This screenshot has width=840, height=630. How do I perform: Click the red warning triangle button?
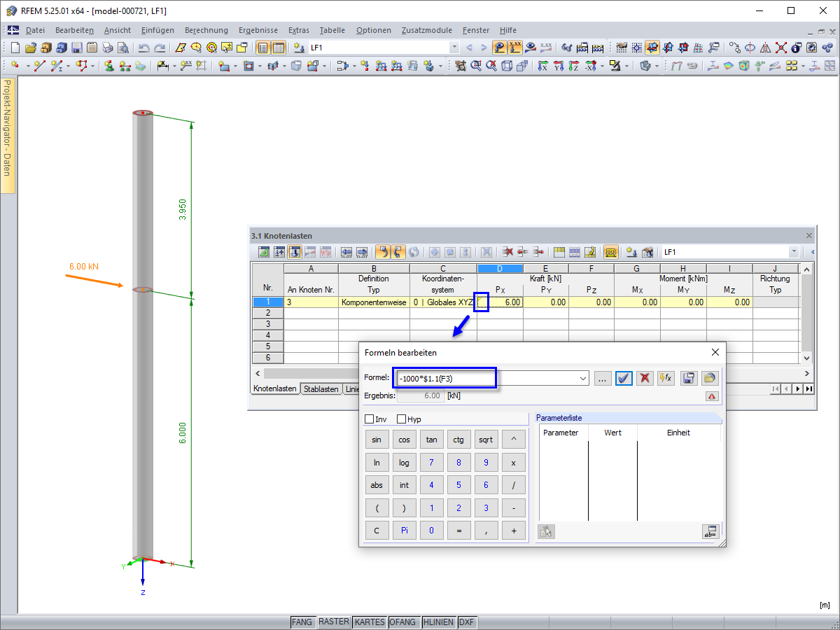[x=712, y=396]
